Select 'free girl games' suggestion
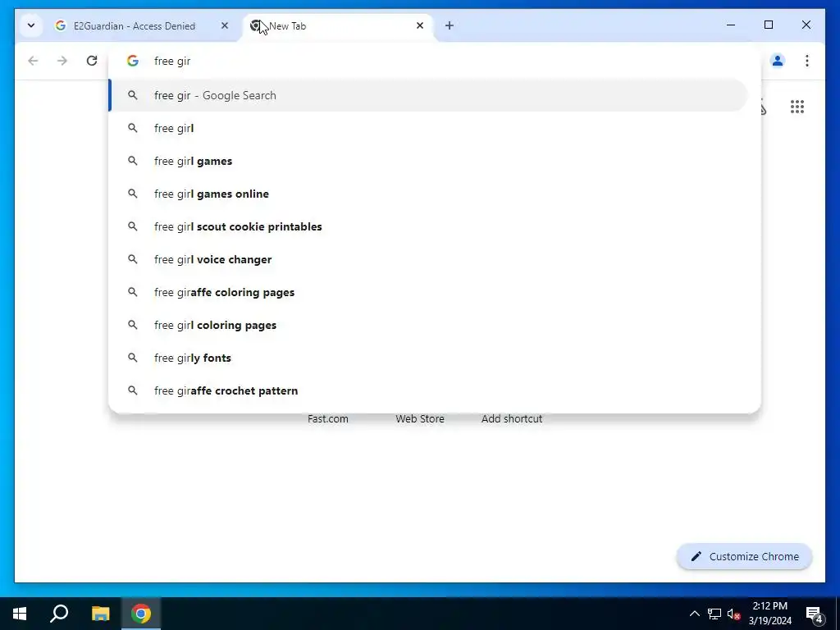840x630 pixels. click(x=428, y=162)
